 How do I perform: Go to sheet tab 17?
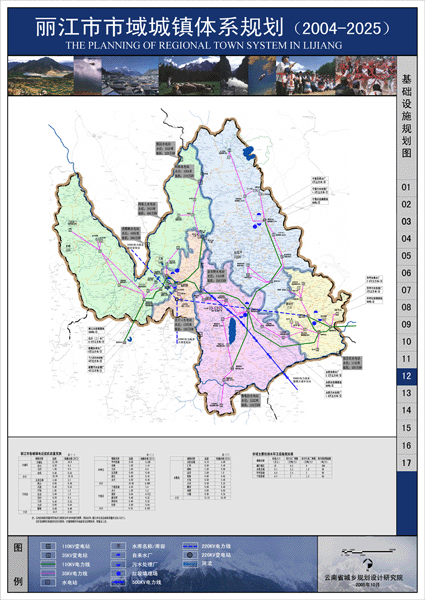pyautogui.click(x=406, y=463)
